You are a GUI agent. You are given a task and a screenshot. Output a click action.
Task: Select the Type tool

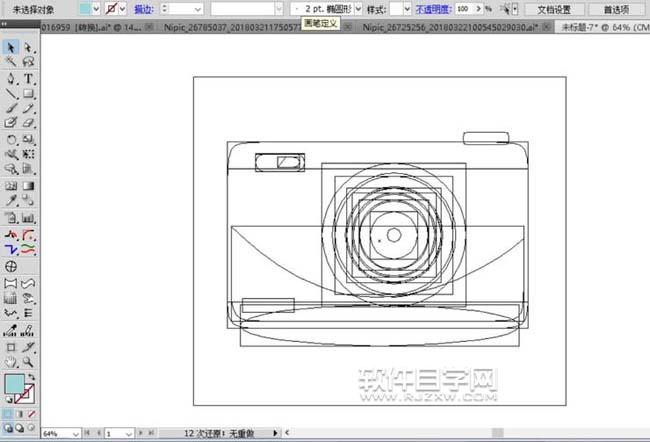click(x=28, y=78)
